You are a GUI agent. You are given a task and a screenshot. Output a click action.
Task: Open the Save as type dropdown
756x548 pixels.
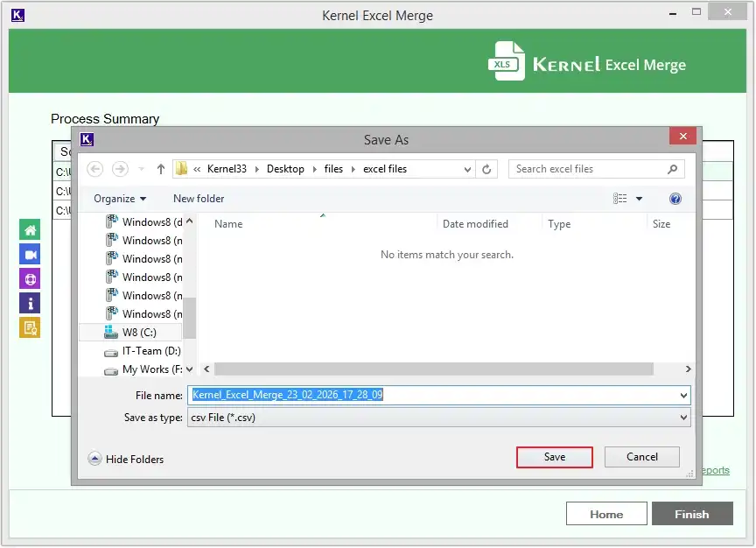point(683,418)
